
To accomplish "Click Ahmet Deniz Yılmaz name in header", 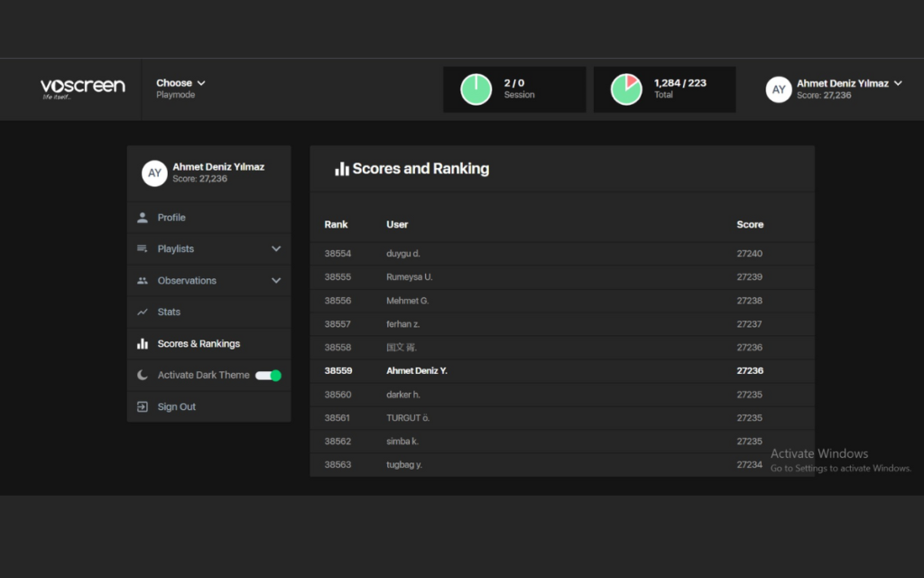I will click(843, 84).
